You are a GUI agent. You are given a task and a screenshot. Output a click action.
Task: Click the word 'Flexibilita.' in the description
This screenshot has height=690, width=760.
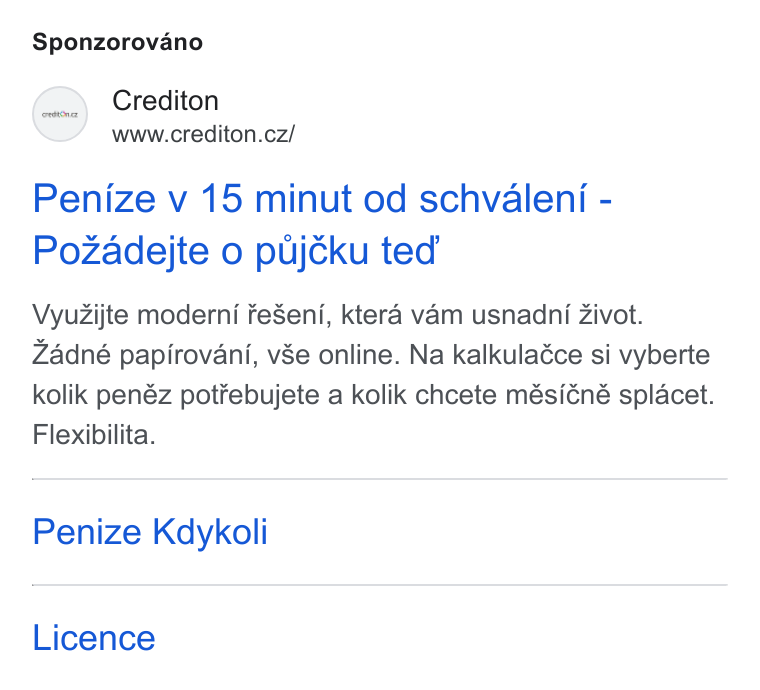pyautogui.click(x=94, y=435)
